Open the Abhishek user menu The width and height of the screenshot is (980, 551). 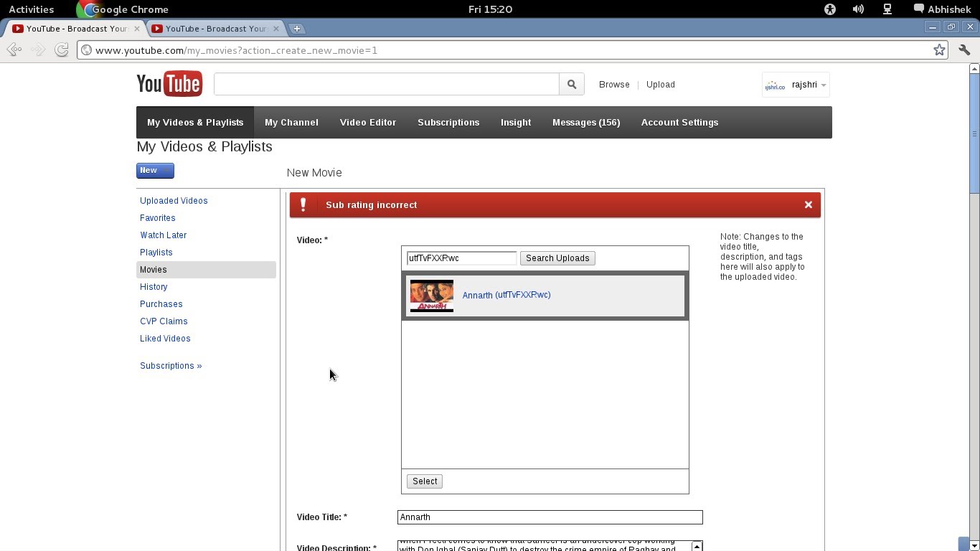click(x=942, y=9)
